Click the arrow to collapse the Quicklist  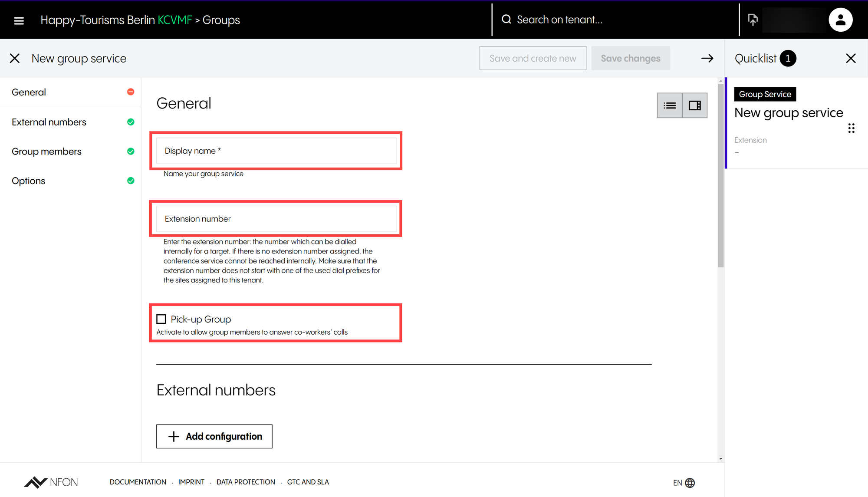707,58
